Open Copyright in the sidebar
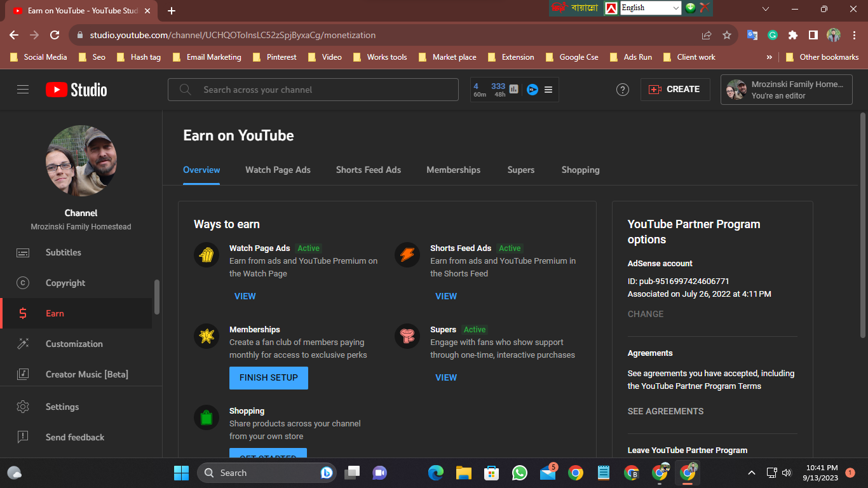868x488 pixels. pyautogui.click(x=76, y=283)
